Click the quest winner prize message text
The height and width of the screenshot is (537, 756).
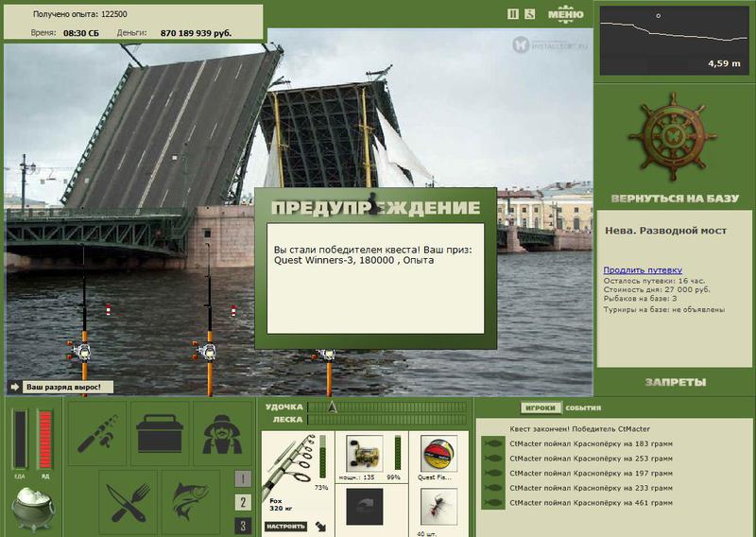tap(373, 254)
